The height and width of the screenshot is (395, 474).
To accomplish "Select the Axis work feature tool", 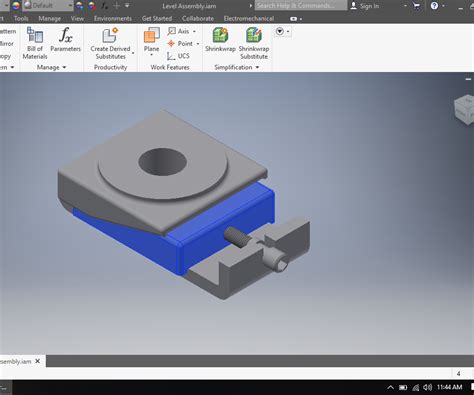I will pos(179,31).
